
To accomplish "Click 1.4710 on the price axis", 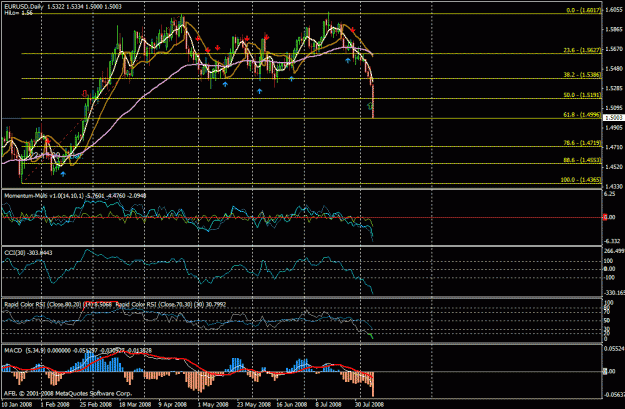I will point(614,147).
